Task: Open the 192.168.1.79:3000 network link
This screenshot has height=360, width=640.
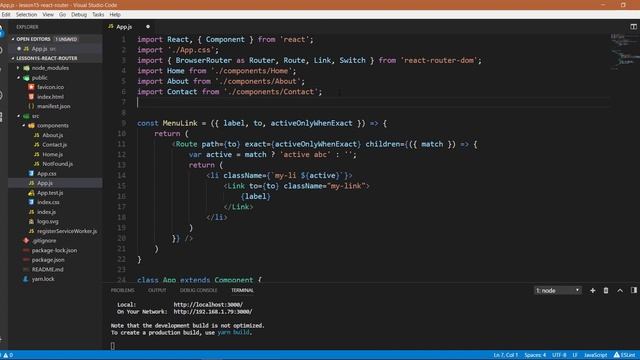Action: click(x=213, y=312)
